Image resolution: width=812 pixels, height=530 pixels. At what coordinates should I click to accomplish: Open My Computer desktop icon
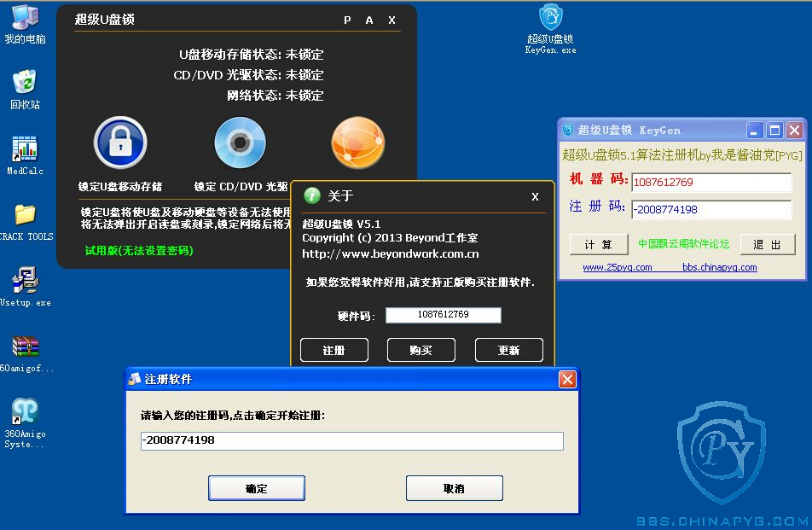tap(25, 25)
